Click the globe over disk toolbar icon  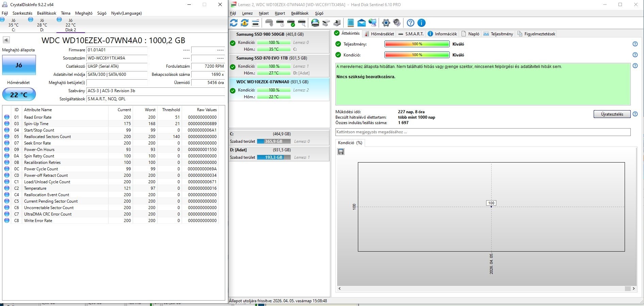[315, 23]
